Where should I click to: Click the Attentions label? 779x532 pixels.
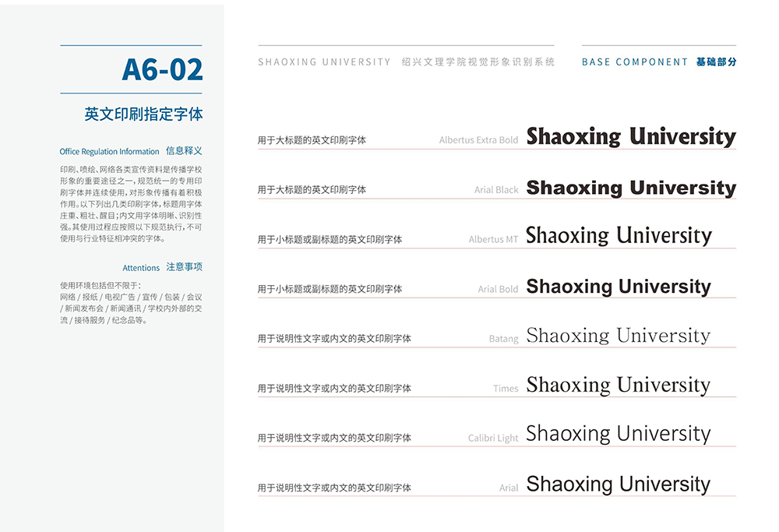[141, 268]
